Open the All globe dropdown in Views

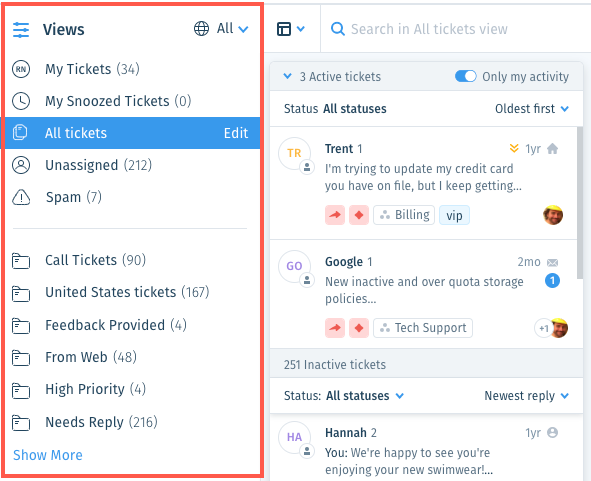pos(221,28)
